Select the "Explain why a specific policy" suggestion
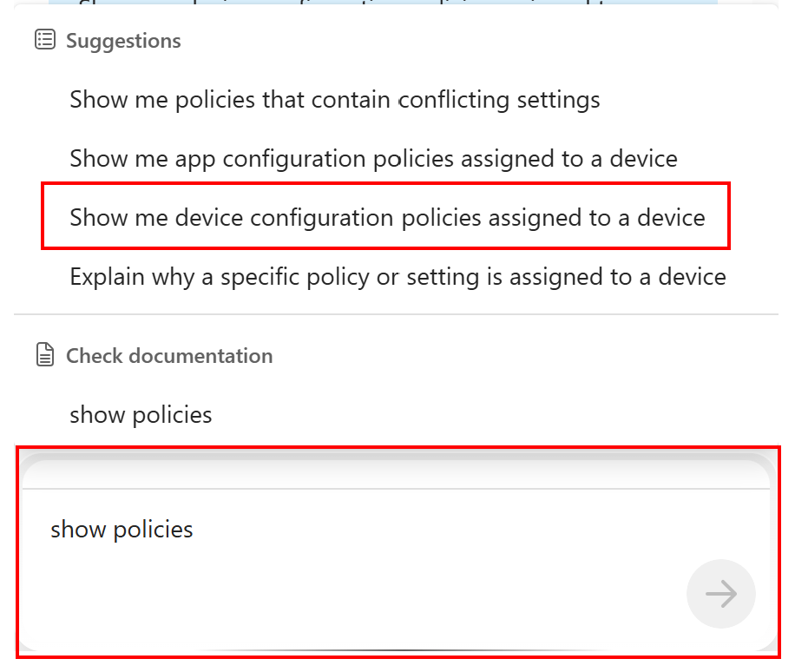This screenshot has height=672, width=795. pyautogui.click(x=397, y=277)
